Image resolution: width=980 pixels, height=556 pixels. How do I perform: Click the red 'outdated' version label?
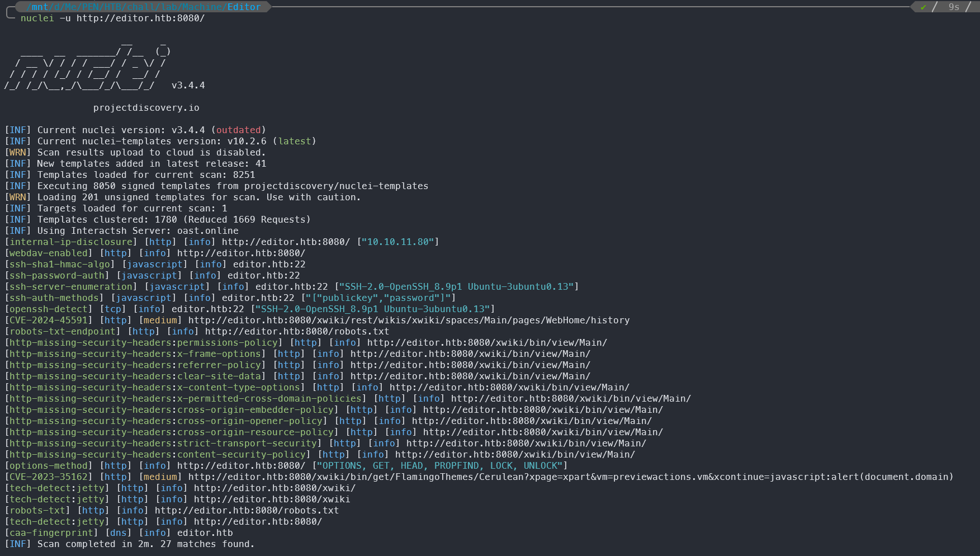[239, 130]
